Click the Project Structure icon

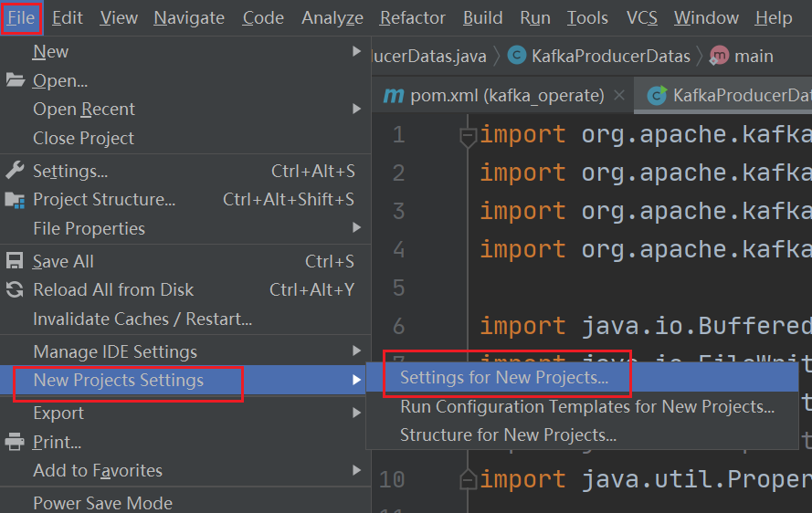pyautogui.click(x=15, y=199)
